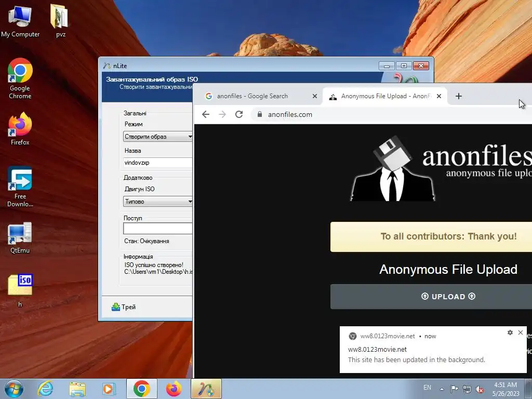Select the h ISO file on desktop
The image size is (532, 399).
tap(20, 290)
